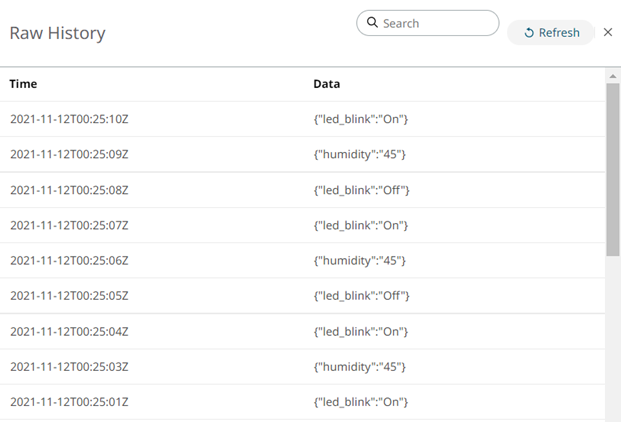Click the 2021-11-12T00:25:04Z timestamp

click(69, 331)
